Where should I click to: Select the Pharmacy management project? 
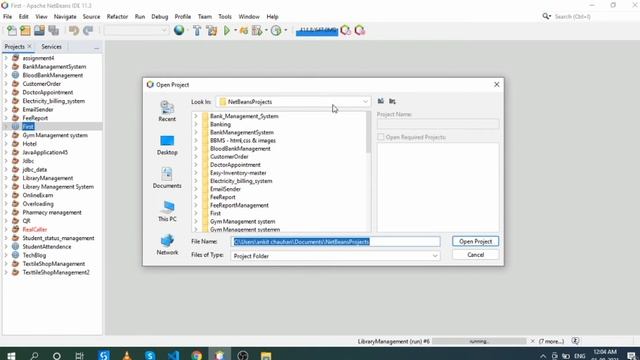click(x=52, y=212)
